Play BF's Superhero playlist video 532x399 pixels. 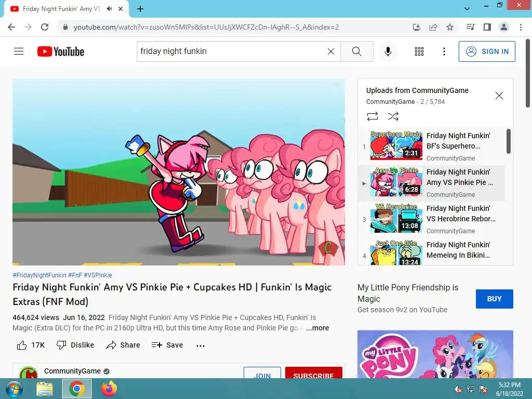432,146
